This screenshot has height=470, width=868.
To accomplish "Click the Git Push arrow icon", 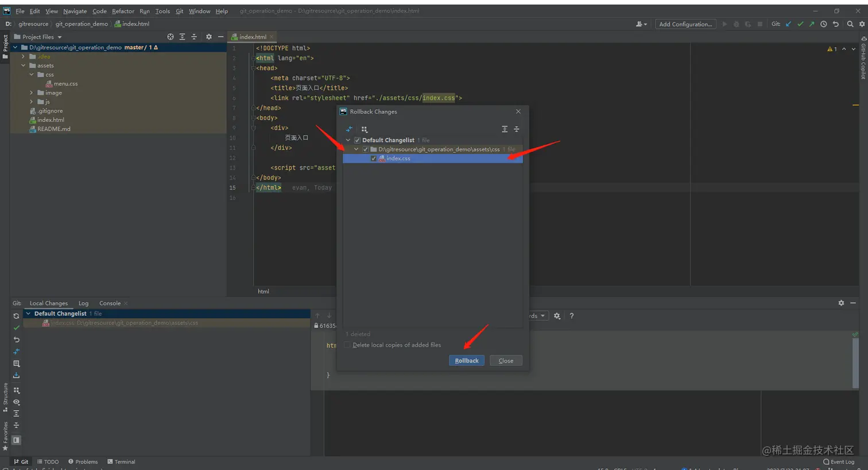I will coord(812,24).
